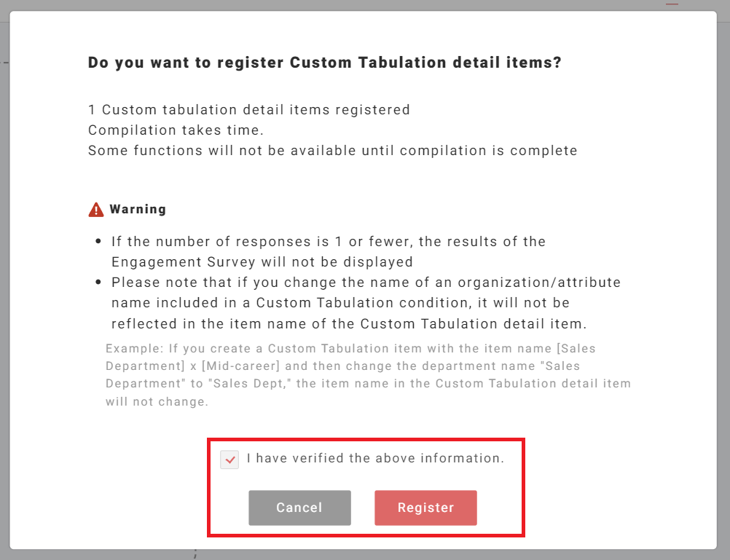The height and width of the screenshot is (560, 730).
Task: Click the gray 'Example: If you create' text line
Action: tap(350, 349)
